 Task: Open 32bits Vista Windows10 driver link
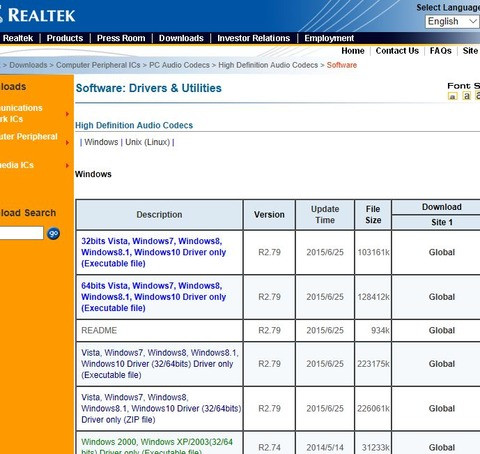154,252
